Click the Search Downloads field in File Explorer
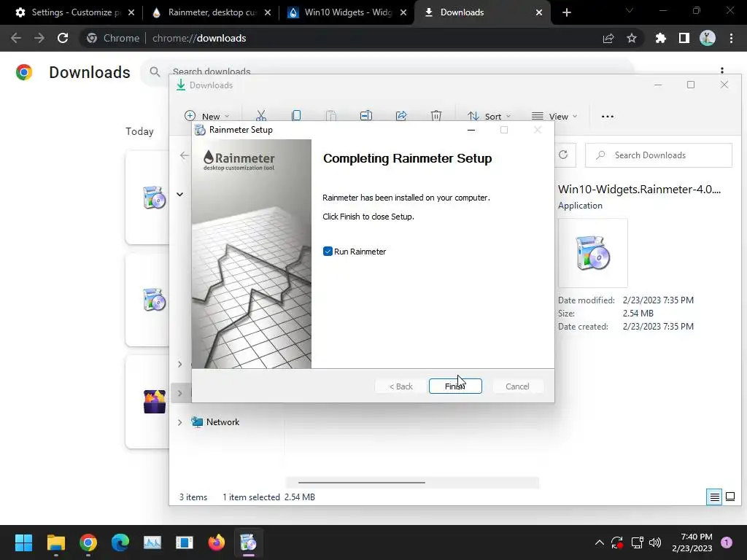 tap(659, 155)
